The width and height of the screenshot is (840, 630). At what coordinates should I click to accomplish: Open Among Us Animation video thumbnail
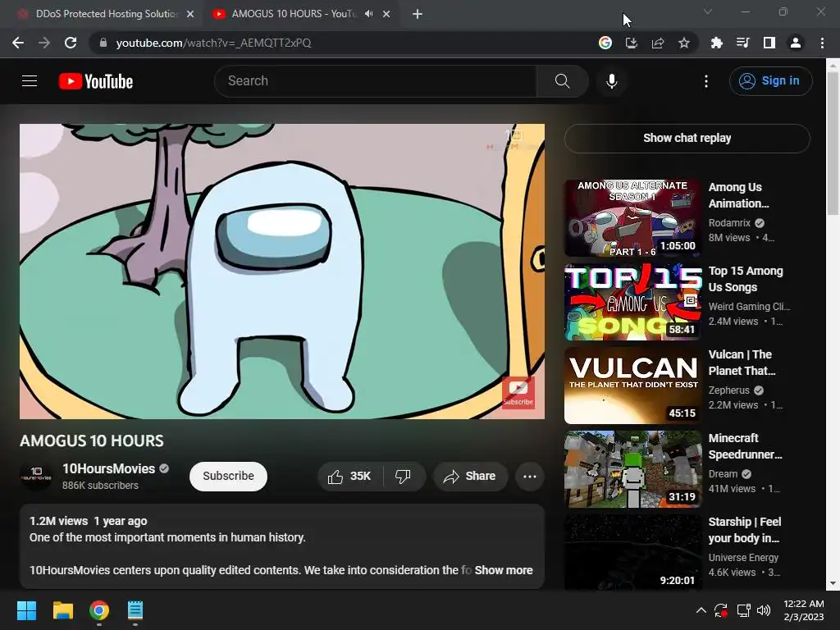point(632,218)
